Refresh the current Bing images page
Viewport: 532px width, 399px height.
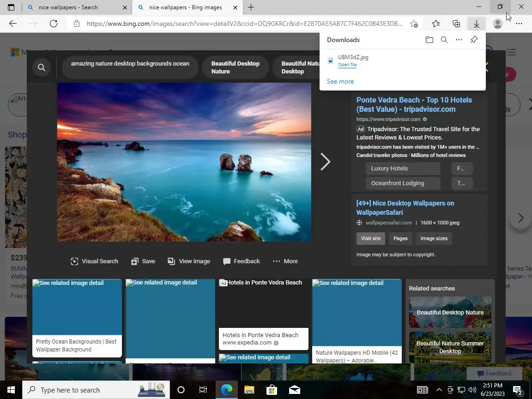(54, 24)
